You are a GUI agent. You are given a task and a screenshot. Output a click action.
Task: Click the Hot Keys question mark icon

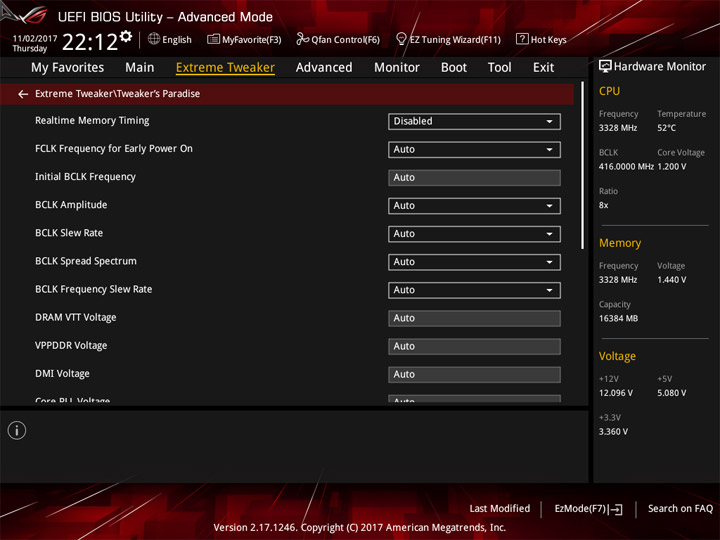pyautogui.click(x=522, y=39)
